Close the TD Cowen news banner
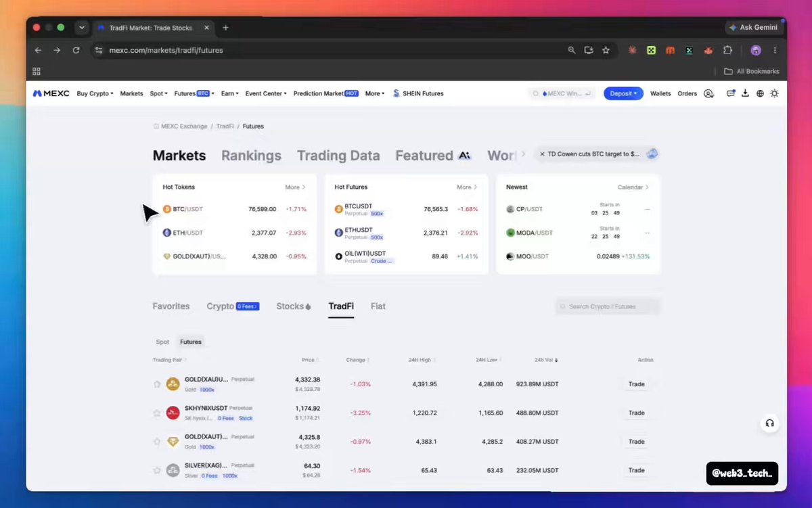This screenshot has height=508, width=812. (542, 154)
